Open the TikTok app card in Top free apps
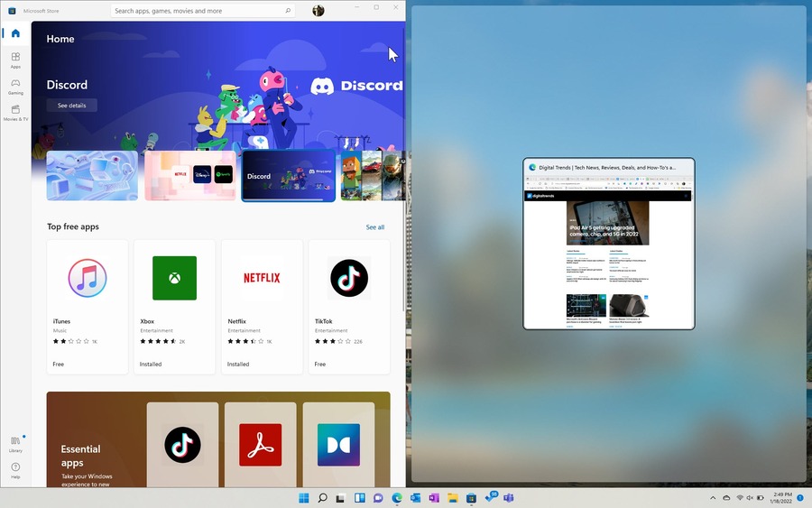The width and height of the screenshot is (812, 508). [x=349, y=307]
